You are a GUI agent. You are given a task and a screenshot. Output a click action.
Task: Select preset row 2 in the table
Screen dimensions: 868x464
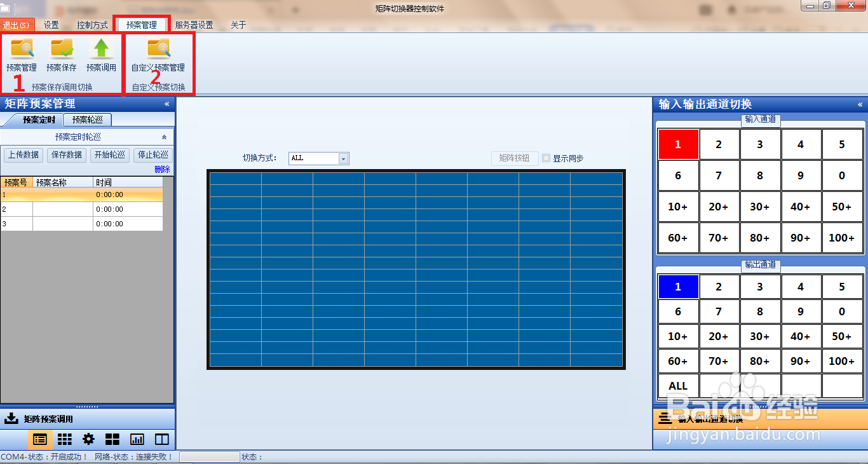click(81, 209)
